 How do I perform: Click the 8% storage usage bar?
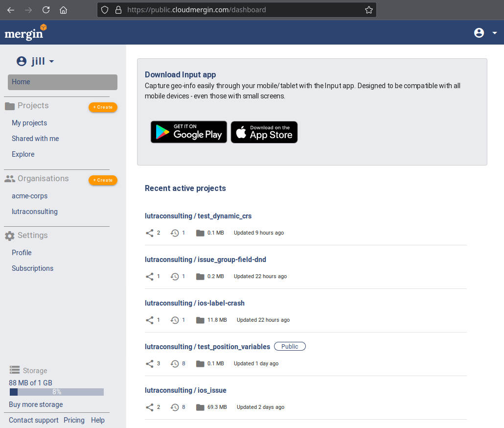click(57, 392)
